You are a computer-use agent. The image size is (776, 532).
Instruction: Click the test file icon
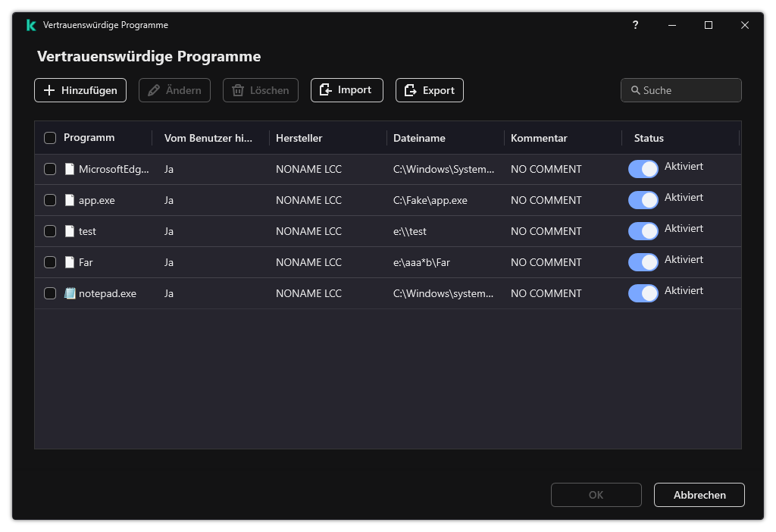click(70, 231)
